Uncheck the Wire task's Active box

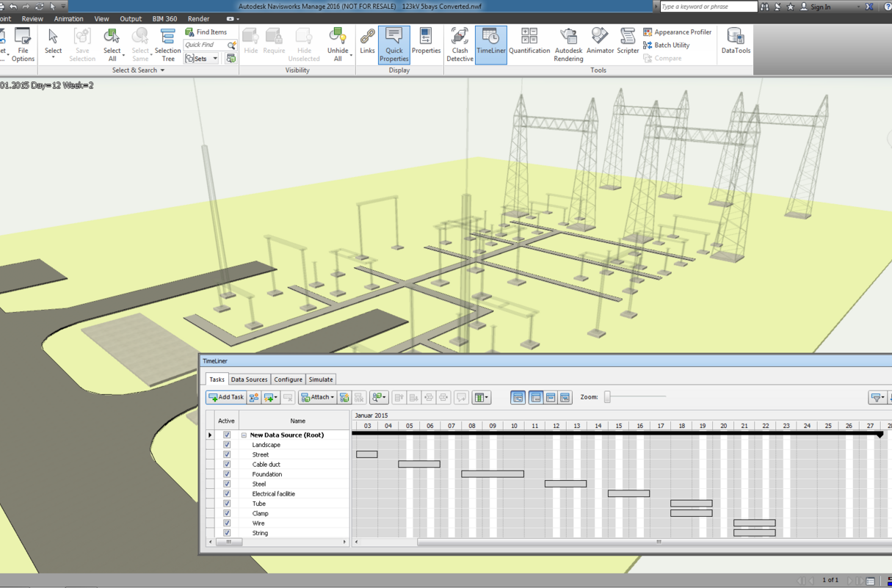pyautogui.click(x=227, y=523)
